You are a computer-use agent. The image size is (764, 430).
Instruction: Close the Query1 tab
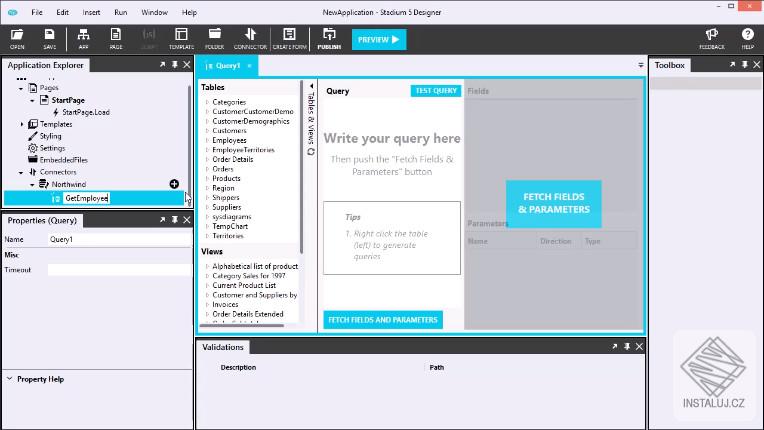(249, 66)
